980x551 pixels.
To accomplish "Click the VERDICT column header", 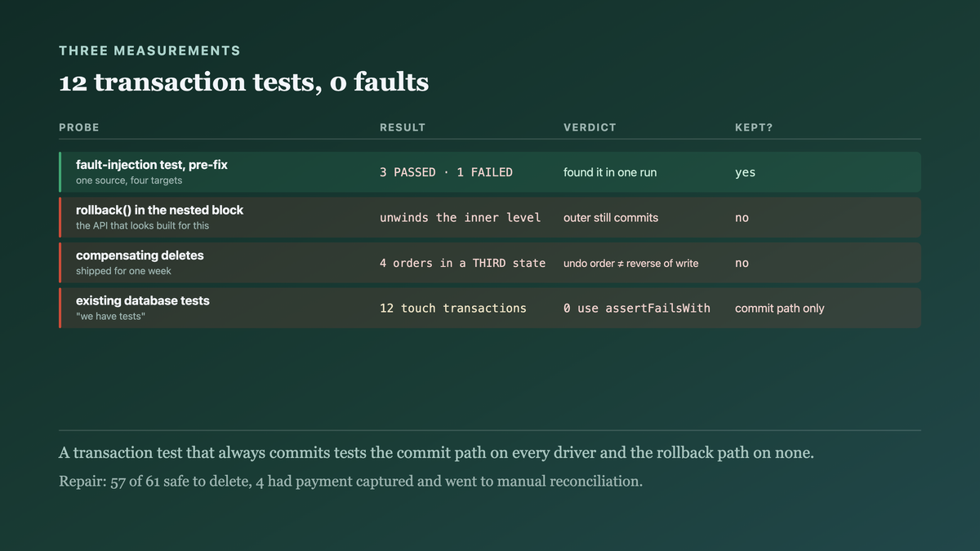I will 590,127.
